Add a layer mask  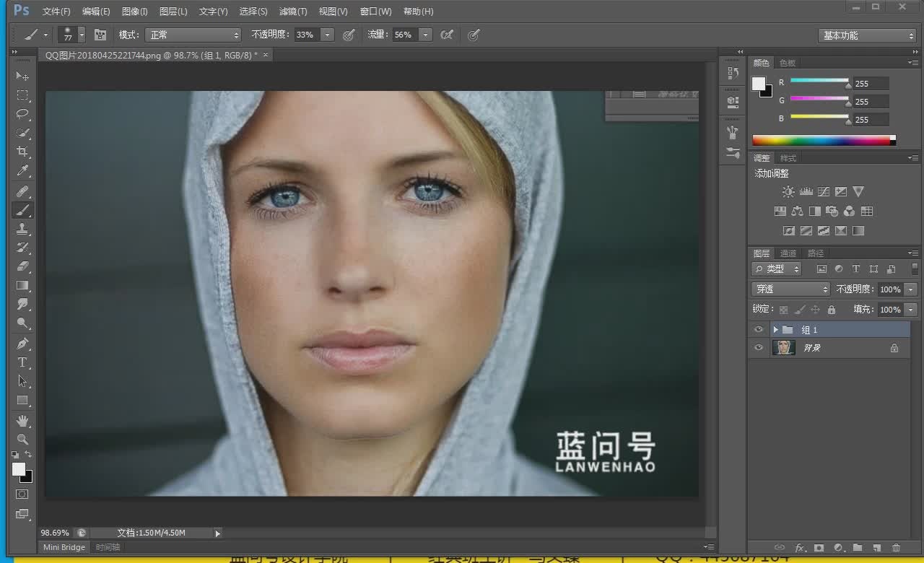point(819,548)
